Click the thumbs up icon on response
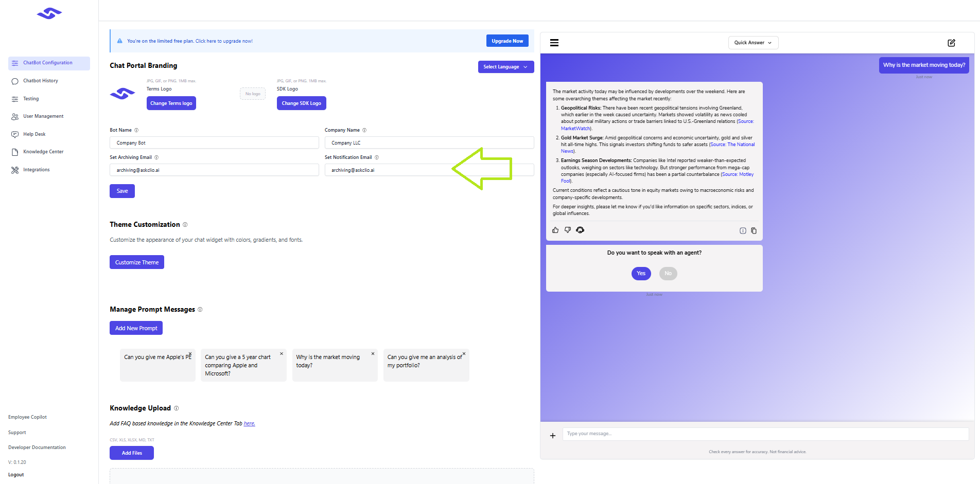Viewport: 980px width, 484px height. (x=555, y=230)
